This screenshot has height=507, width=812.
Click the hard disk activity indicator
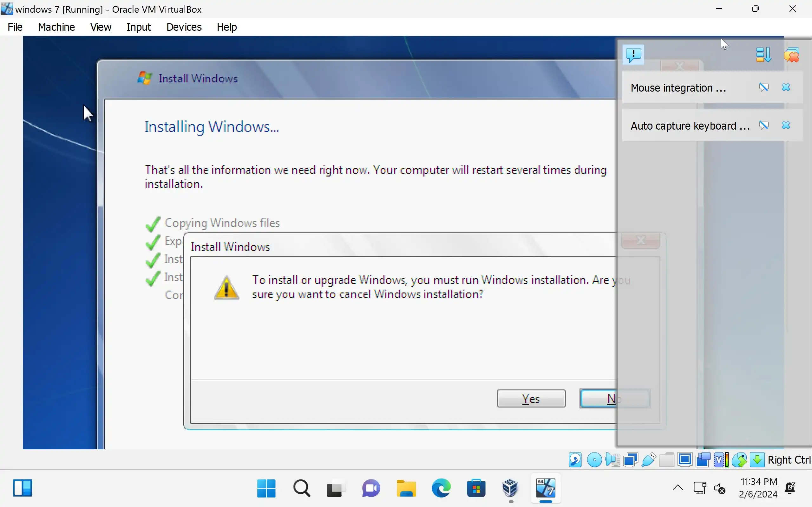[575, 460]
